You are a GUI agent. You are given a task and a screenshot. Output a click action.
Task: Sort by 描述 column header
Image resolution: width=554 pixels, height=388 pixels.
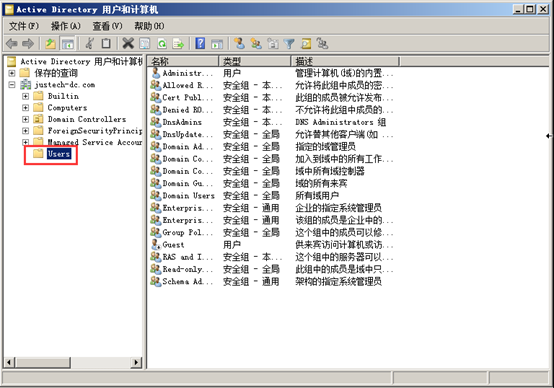(345, 61)
